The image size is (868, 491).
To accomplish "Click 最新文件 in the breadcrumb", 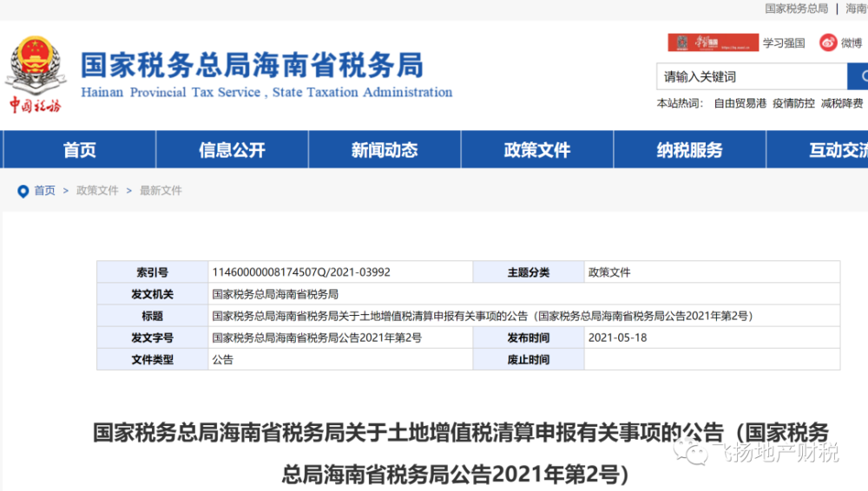I will (161, 191).
